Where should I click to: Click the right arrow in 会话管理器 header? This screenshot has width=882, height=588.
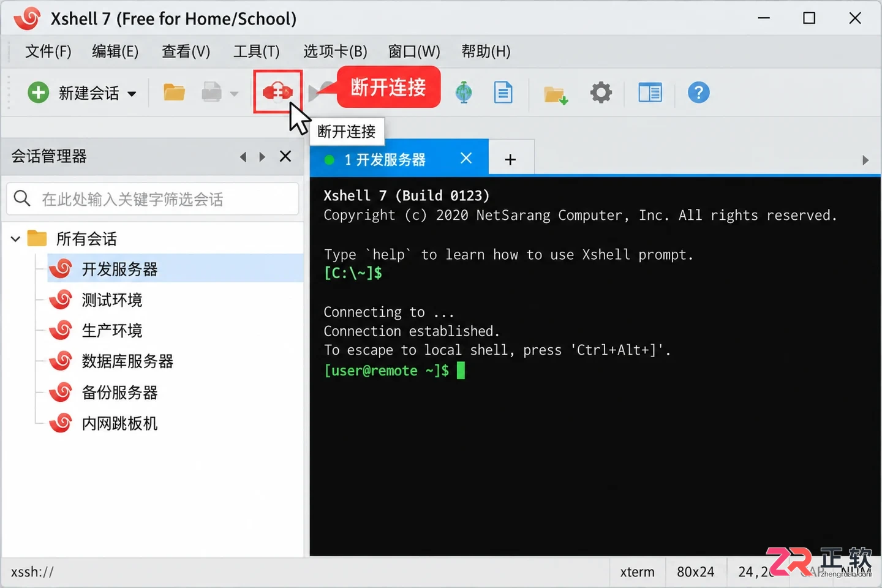click(262, 157)
